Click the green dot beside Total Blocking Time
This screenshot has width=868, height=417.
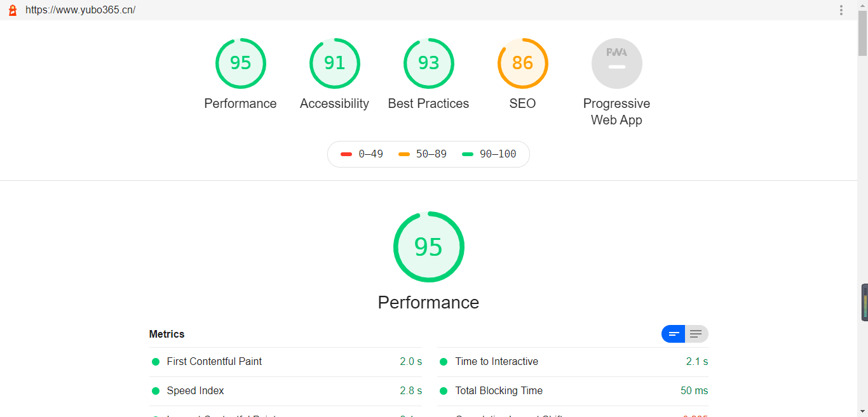tap(444, 391)
